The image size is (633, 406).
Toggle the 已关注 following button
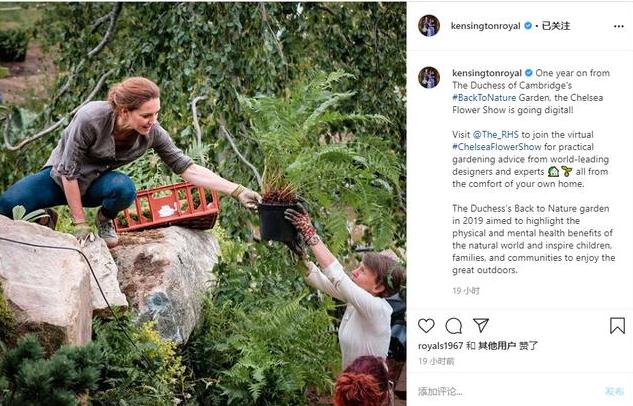[556, 25]
